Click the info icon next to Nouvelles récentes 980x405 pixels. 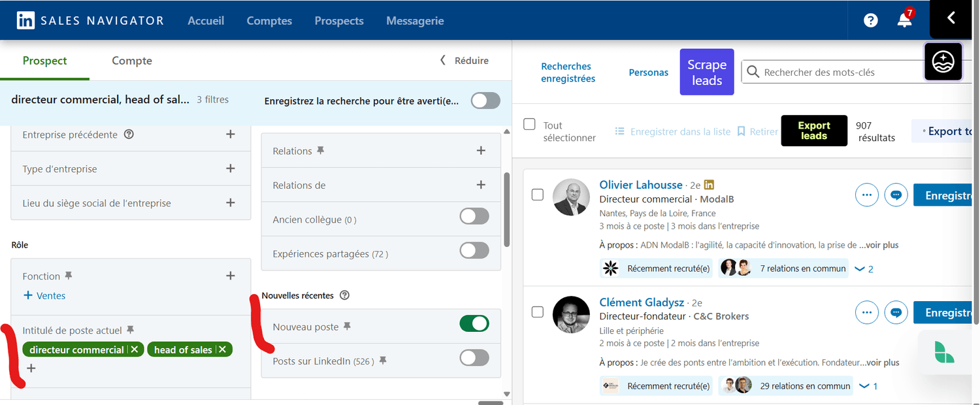(x=345, y=295)
